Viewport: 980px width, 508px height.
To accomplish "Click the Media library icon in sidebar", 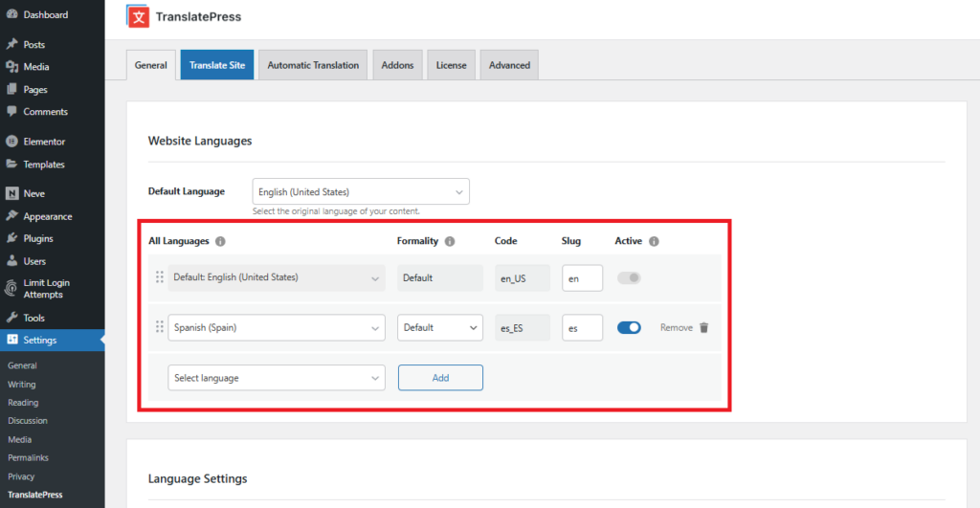I will coord(11,66).
